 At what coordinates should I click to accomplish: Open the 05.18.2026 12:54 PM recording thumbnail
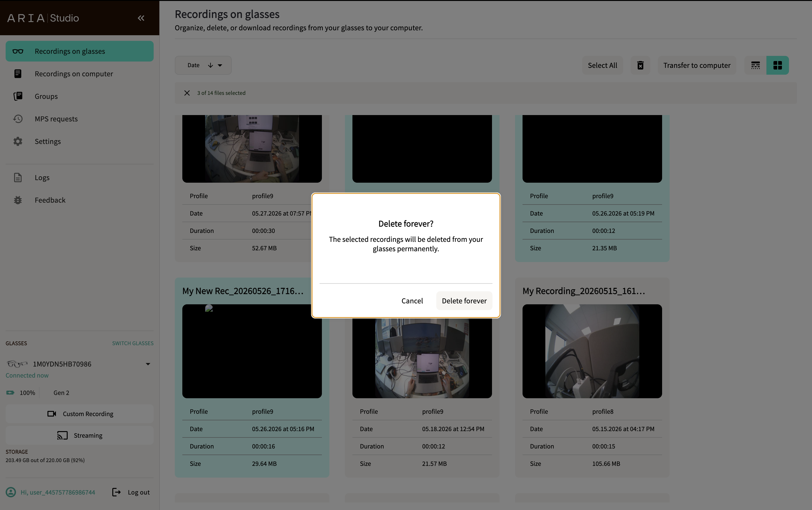[422, 358]
